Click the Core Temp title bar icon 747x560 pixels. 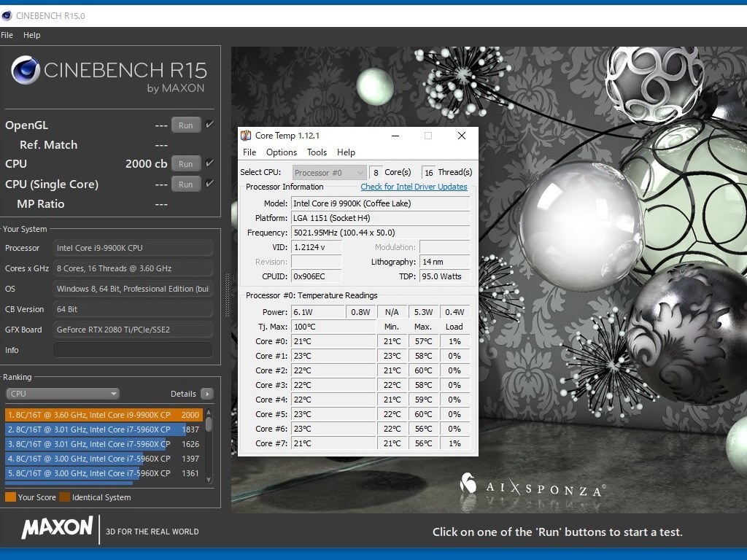pyautogui.click(x=246, y=136)
